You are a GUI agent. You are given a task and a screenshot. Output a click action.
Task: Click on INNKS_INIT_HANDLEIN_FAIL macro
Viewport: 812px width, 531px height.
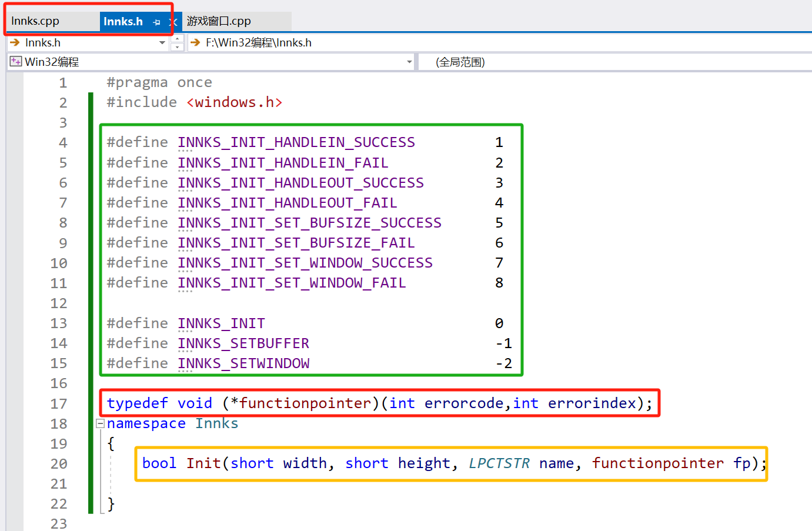[x=283, y=162]
